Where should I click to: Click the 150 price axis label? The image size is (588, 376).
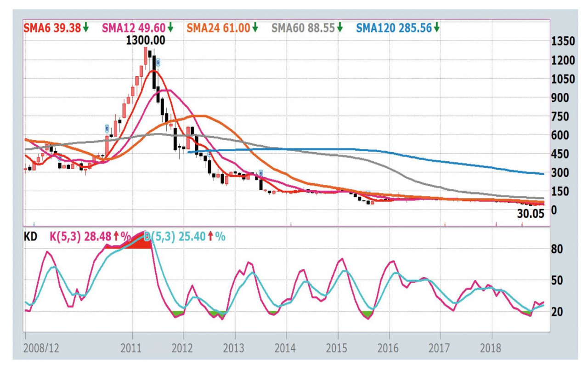click(560, 191)
